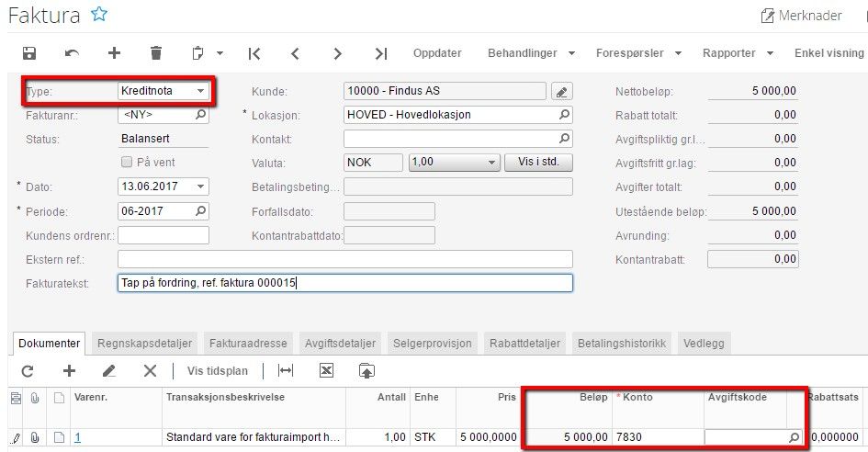Add Faktura to favorites with star icon
868x452 pixels.
click(x=99, y=14)
